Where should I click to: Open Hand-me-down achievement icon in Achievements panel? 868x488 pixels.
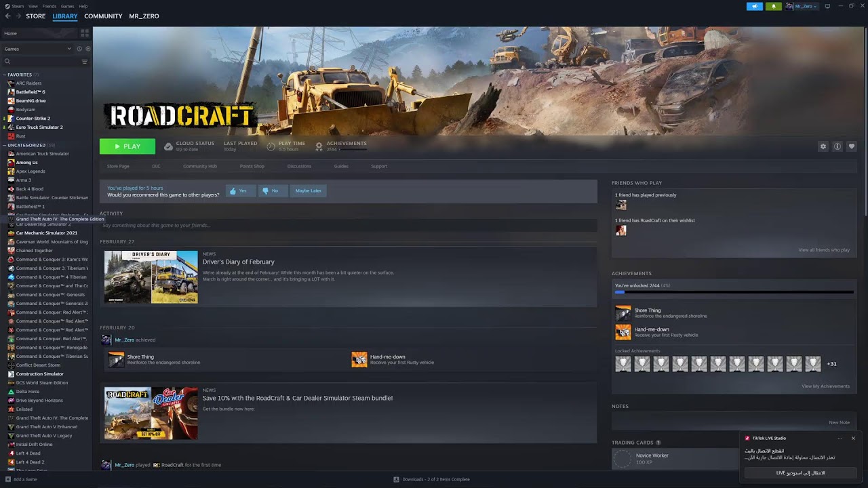(x=623, y=332)
